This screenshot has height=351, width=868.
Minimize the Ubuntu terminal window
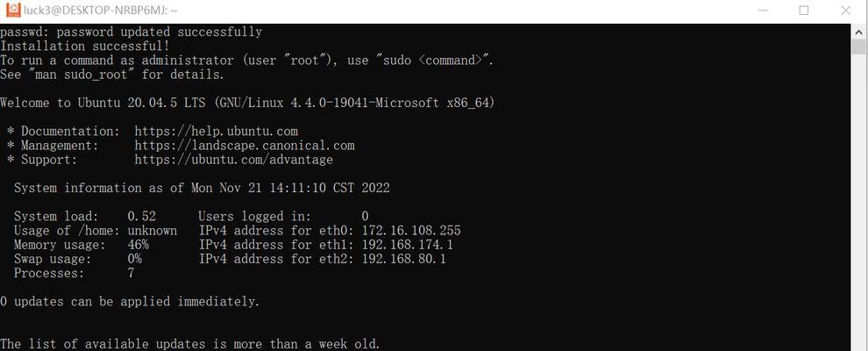point(763,11)
